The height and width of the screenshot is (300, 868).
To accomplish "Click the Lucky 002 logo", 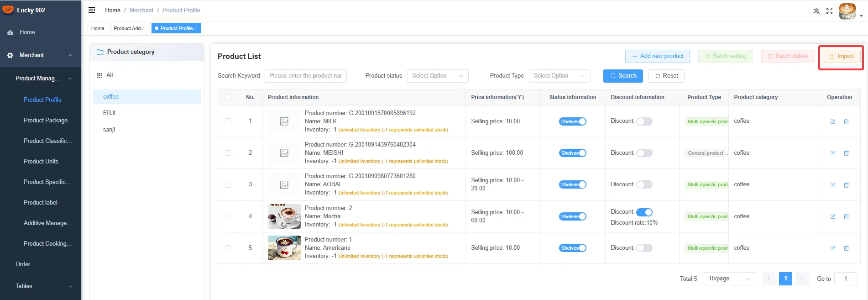I will click(8, 10).
